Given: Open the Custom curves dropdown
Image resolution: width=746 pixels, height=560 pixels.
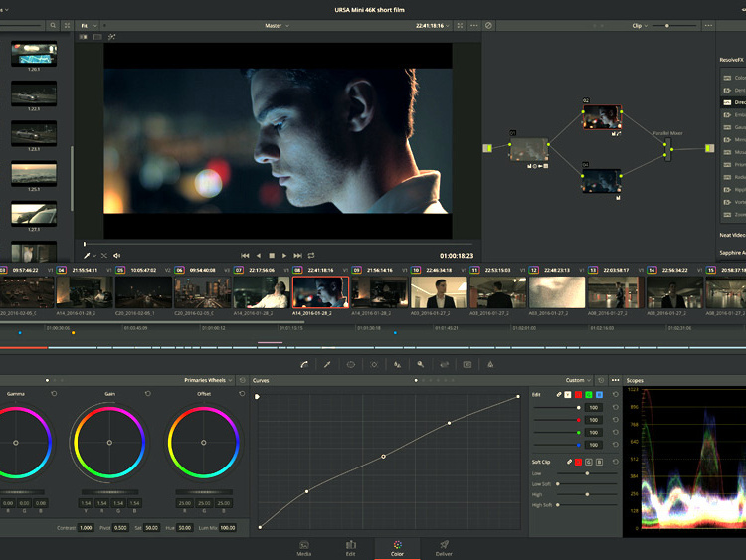Looking at the screenshot, I should pos(578,380).
